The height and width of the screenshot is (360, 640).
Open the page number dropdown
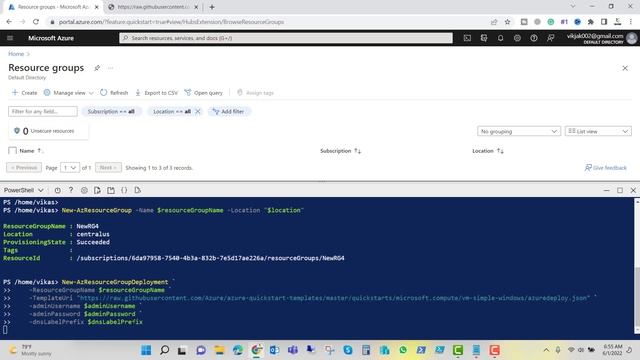pyautogui.click(x=70, y=168)
